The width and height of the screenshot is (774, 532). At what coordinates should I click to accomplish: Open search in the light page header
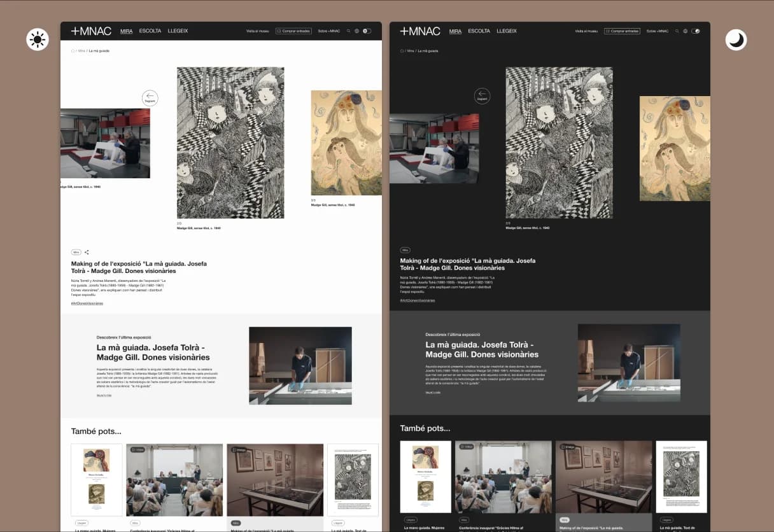[349, 31]
